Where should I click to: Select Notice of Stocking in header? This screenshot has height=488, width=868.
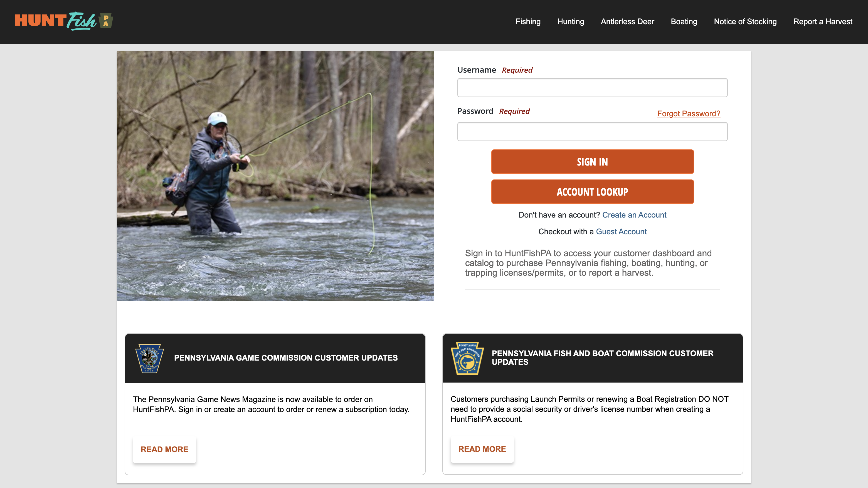click(x=745, y=22)
